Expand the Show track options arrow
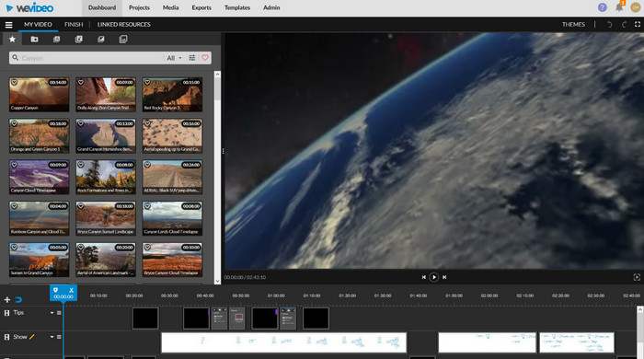 pos(52,337)
